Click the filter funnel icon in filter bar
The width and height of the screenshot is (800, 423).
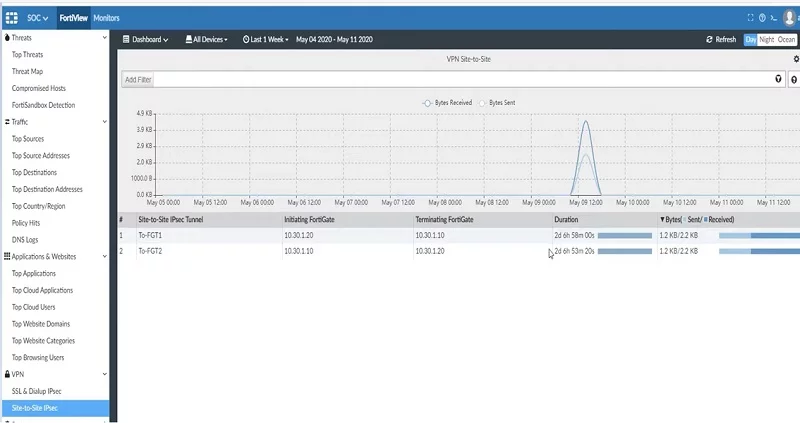778,79
